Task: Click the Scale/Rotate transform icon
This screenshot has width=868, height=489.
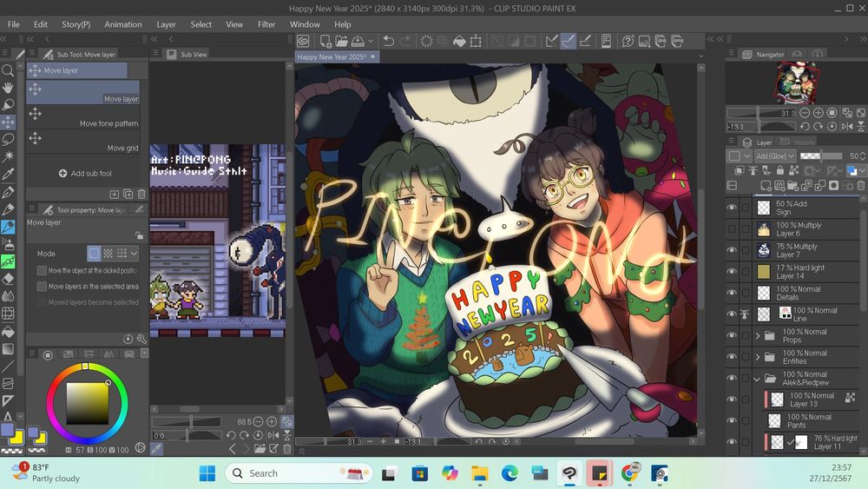Action: click(476, 41)
